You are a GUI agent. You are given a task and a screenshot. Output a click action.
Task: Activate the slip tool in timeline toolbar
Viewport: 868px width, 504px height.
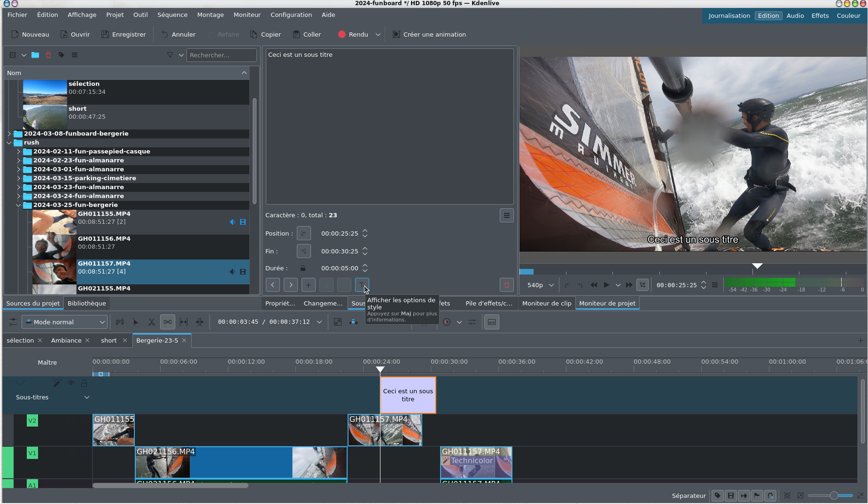[184, 322]
